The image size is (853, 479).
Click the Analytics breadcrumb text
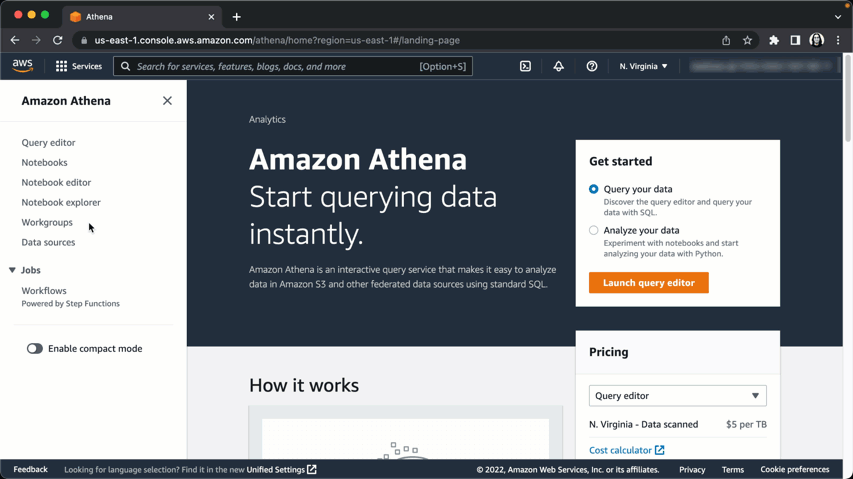pos(267,120)
